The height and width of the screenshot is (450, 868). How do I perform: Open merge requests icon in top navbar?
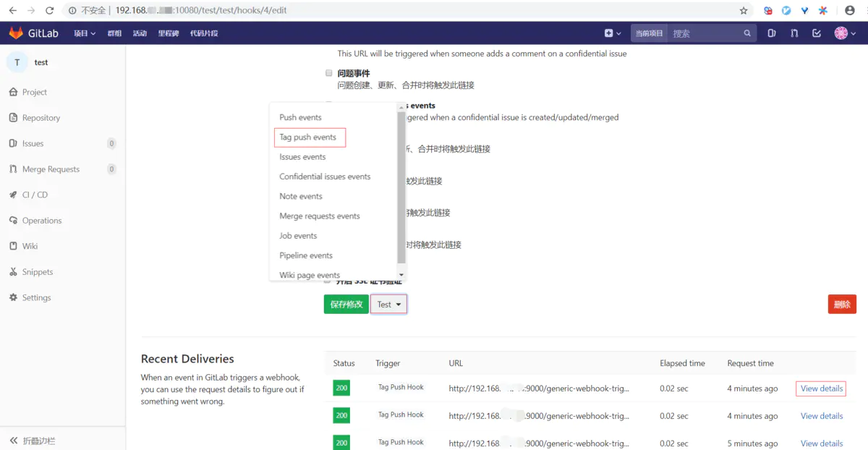(x=794, y=33)
